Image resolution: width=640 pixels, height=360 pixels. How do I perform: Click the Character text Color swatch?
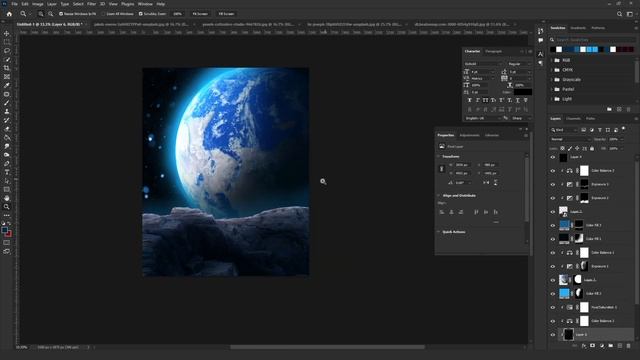522,92
